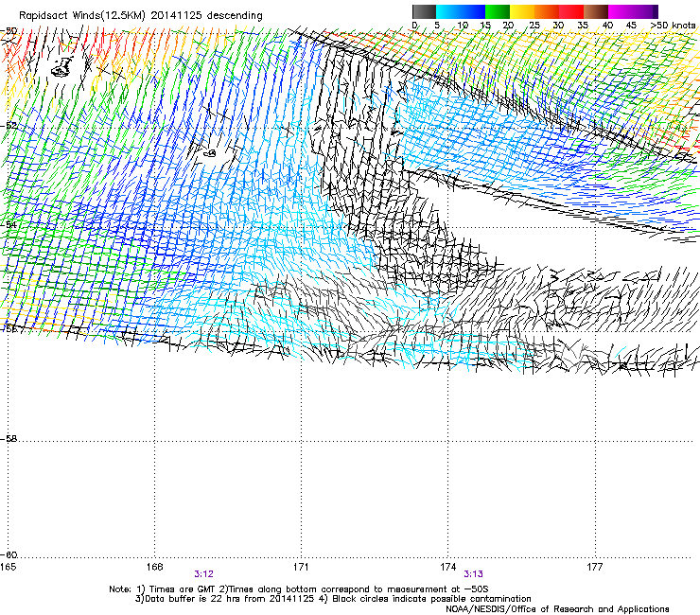The width and height of the screenshot is (700, 615).
Task: Click longitude label '168'
Action: pos(154,567)
